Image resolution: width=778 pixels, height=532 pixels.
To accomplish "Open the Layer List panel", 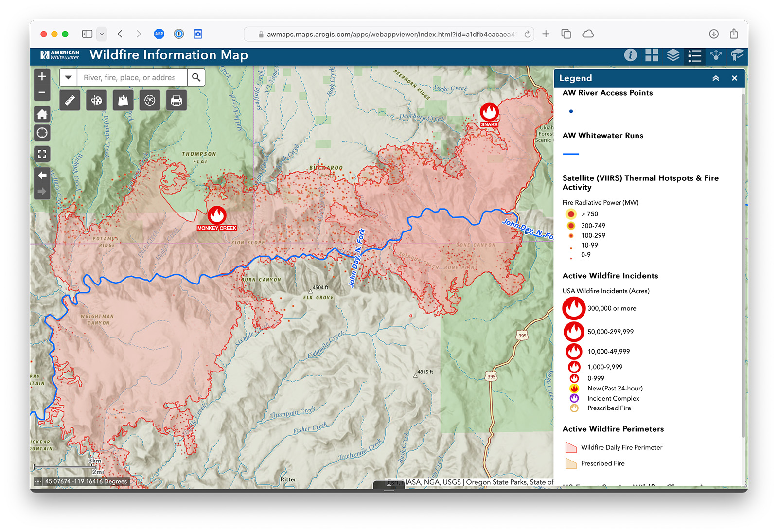I will [673, 55].
